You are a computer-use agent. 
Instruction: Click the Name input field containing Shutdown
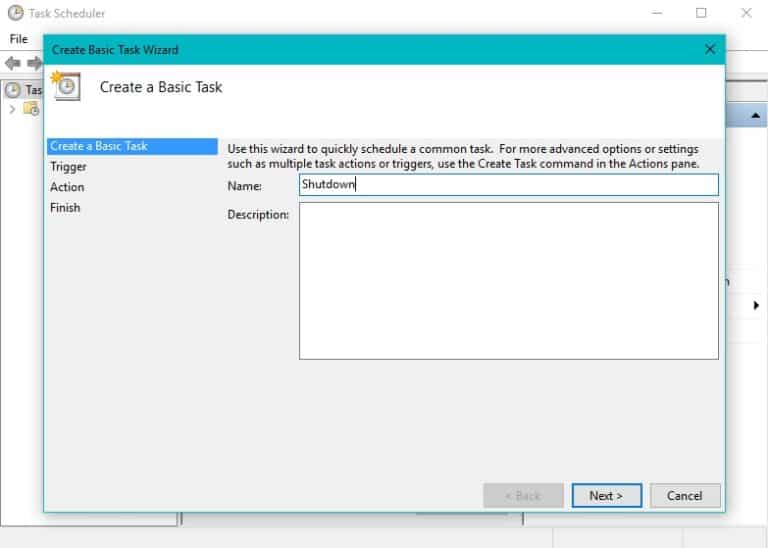click(508, 185)
